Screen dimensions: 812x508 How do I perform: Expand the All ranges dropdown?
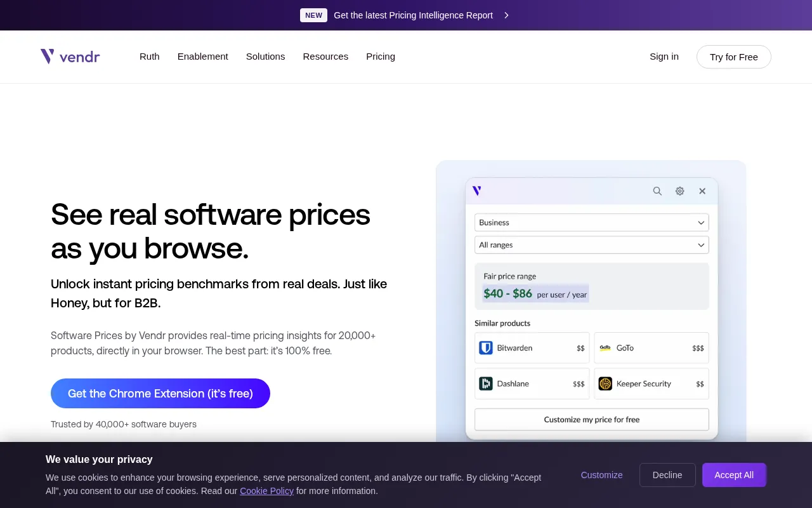point(592,245)
